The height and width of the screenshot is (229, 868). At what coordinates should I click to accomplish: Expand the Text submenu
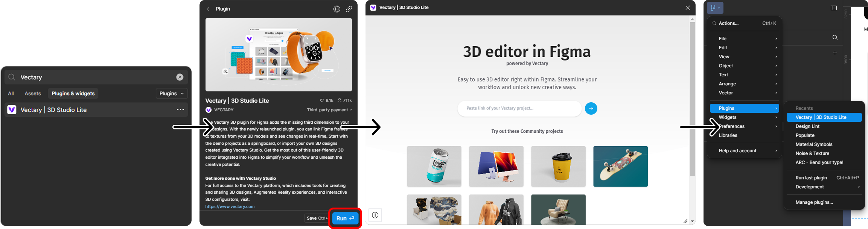pyautogui.click(x=744, y=75)
